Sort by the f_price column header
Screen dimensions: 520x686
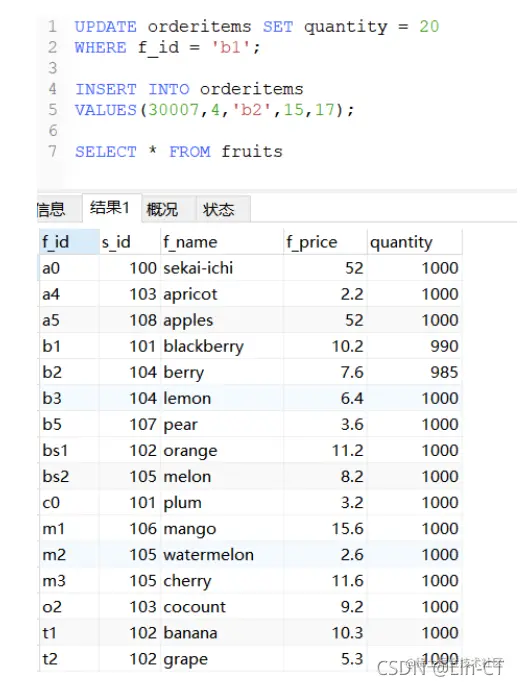(325, 242)
